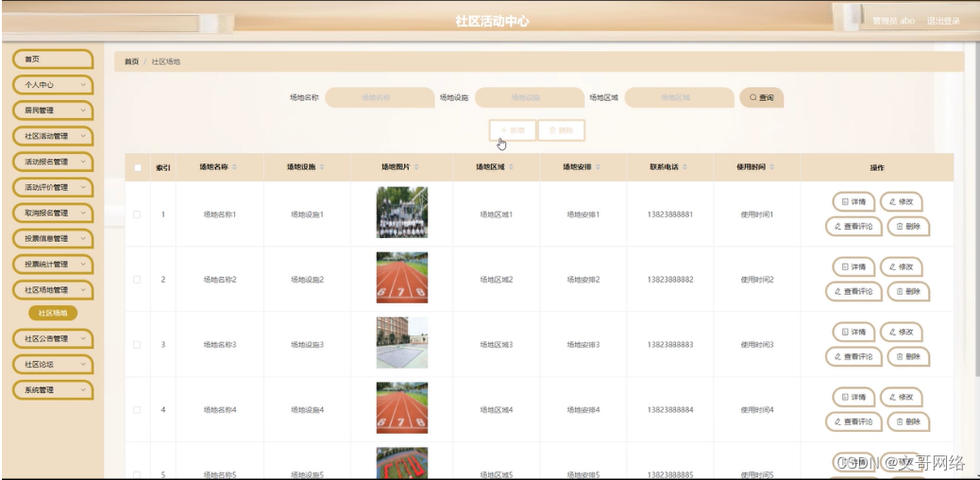This screenshot has width=980, height=480.
Task: Collapse the 社区场地管理 sidebar menu
Action: (53, 290)
